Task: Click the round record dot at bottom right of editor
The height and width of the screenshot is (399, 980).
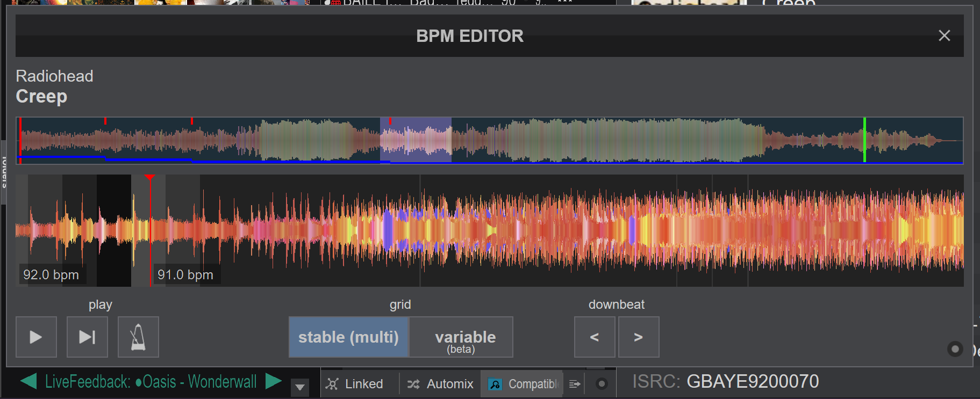Action: (955, 349)
